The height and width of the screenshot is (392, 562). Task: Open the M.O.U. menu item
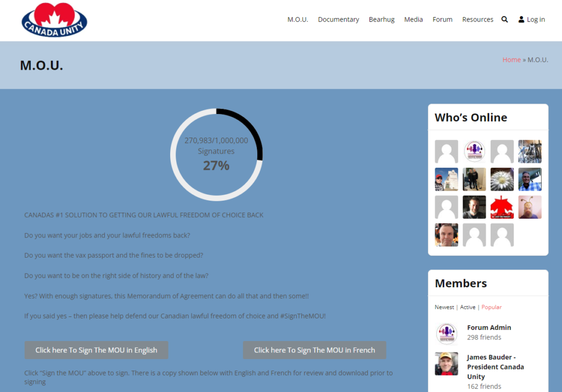(x=297, y=20)
